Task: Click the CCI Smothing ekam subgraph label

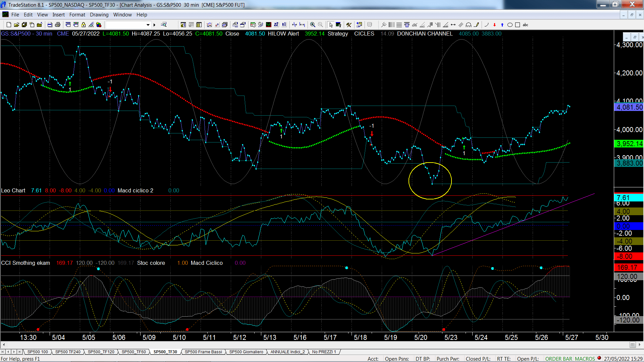Action: pos(25,263)
